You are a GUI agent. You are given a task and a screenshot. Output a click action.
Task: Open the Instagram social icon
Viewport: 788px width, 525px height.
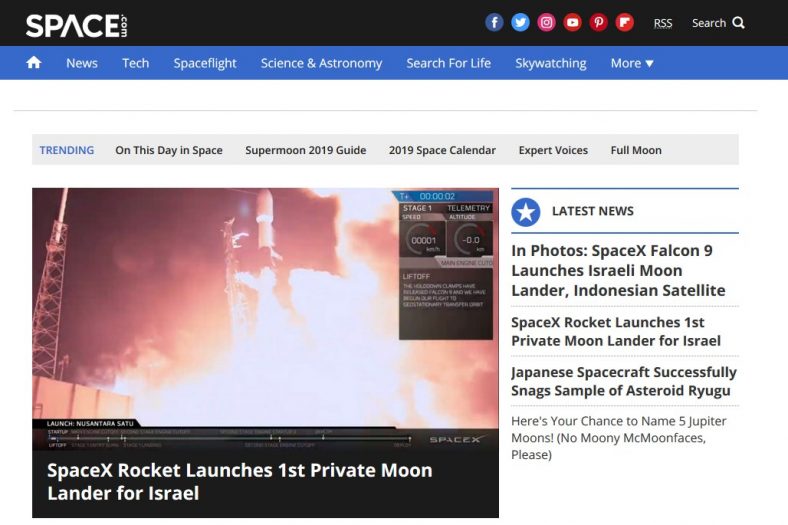546,23
